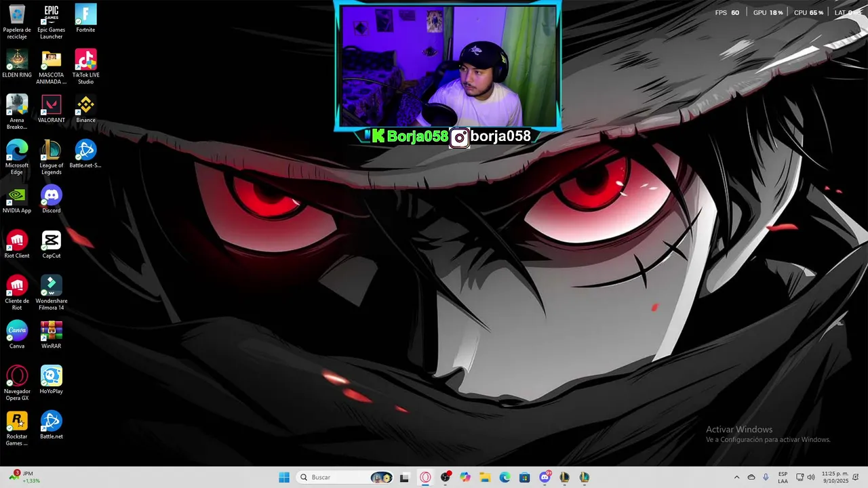868x488 pixels.
Task: Select the Battle.net desktop icon in bottom row
Action: pyautogui.click(x=52, y=425)
